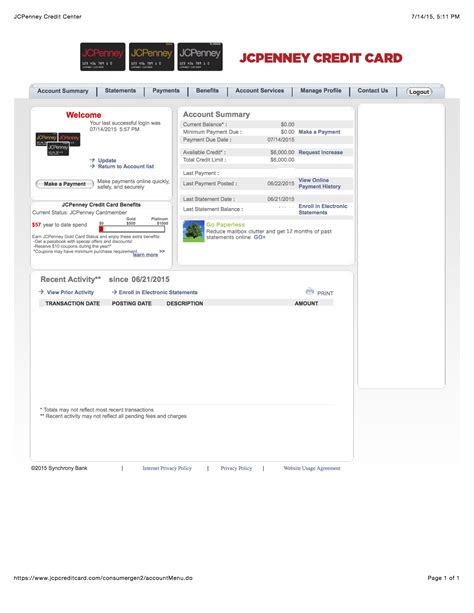
Task: Open the Account Summary tab
Action: click(63, 91)
